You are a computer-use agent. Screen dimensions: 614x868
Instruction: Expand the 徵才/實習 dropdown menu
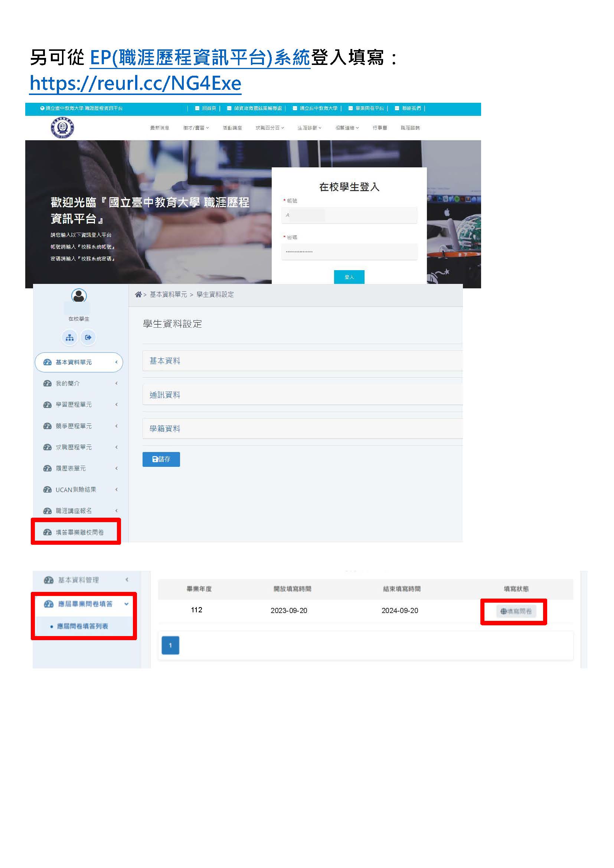point(196,128)
